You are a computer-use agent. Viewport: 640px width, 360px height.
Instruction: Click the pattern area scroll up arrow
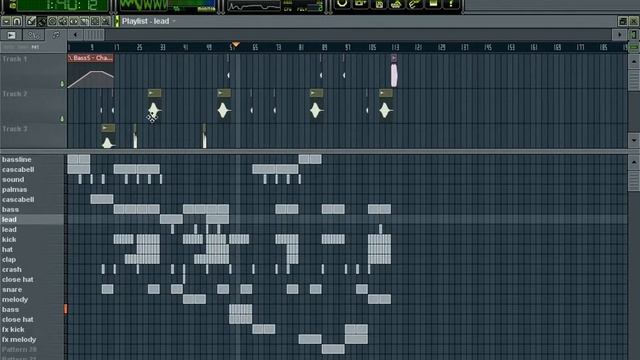point(634,162)
